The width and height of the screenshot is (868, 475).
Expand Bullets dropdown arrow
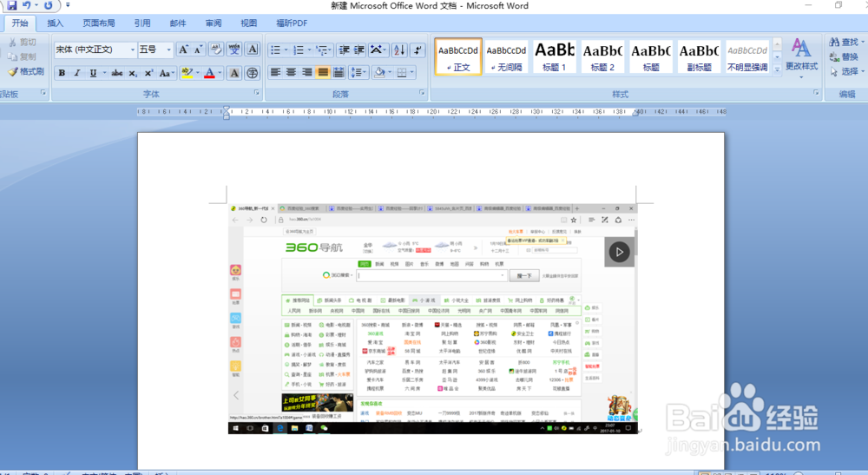(x=286, y=50)
